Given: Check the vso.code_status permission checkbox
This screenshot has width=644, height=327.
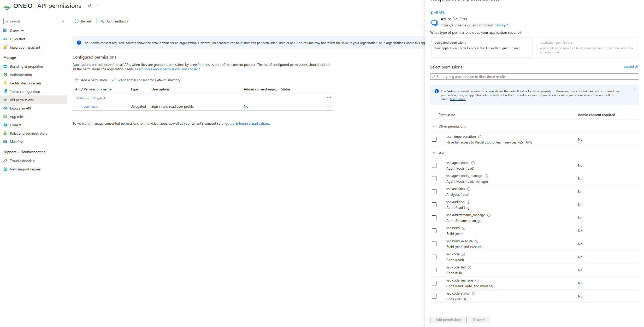Looking at the screenshot, I should [434, 296].
